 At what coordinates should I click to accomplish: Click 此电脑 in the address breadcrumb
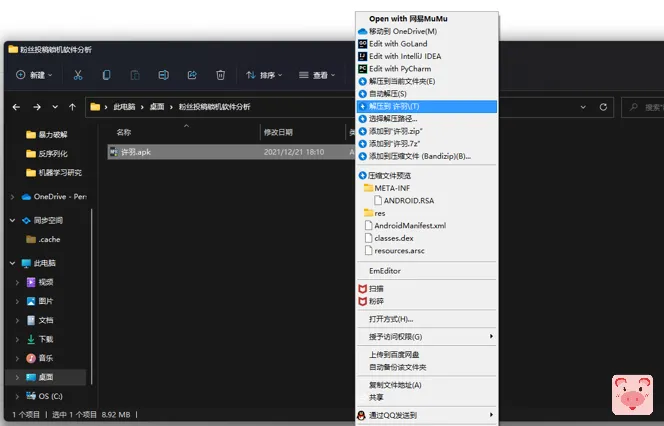click(124, 107)
